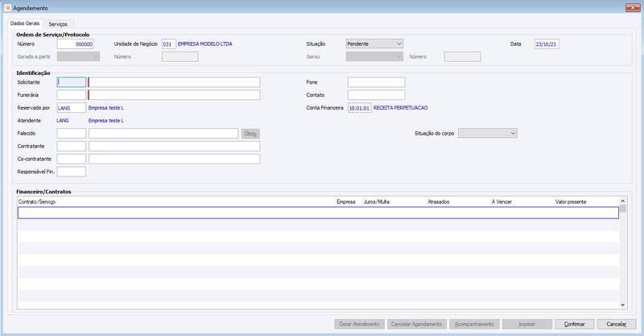
Task: Open the Serviços tab
Action: tap(58, 24)
